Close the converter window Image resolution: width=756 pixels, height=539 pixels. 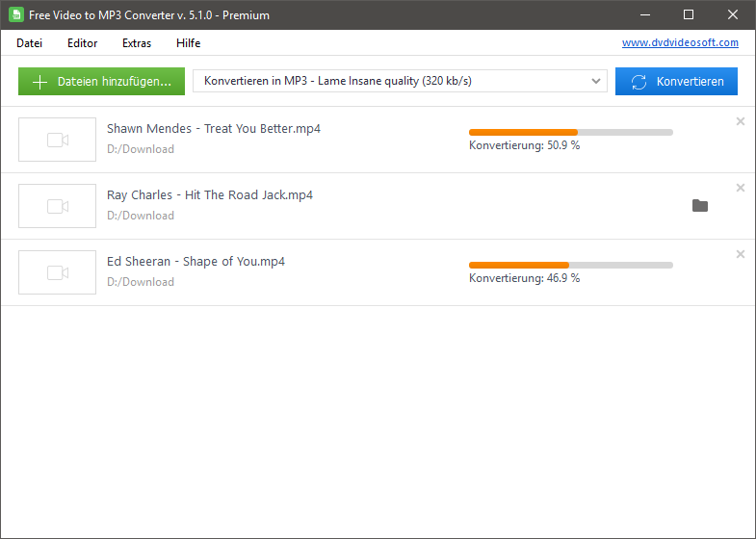[733, 14]
